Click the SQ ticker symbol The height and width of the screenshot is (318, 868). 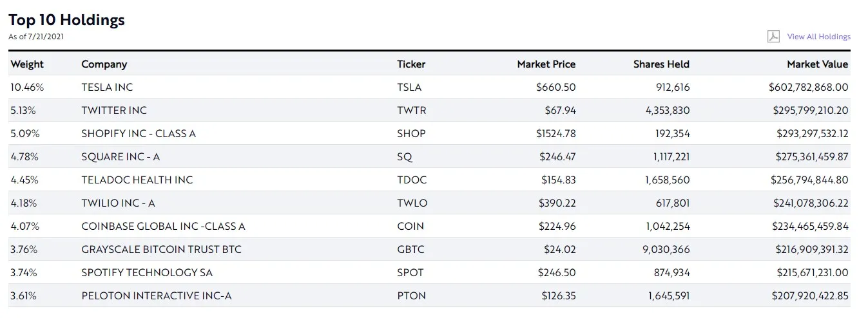pos(405,156)
